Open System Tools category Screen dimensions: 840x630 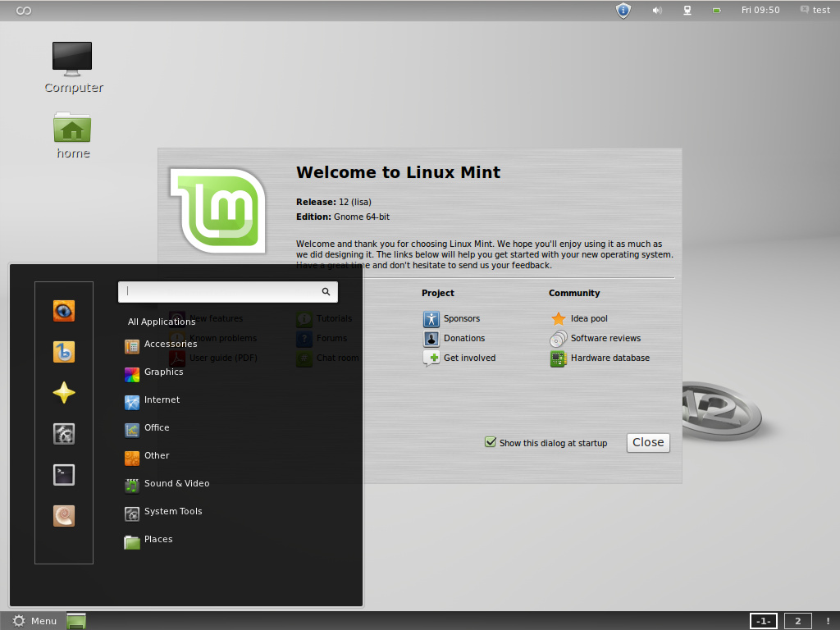click(x=163, y=513)
